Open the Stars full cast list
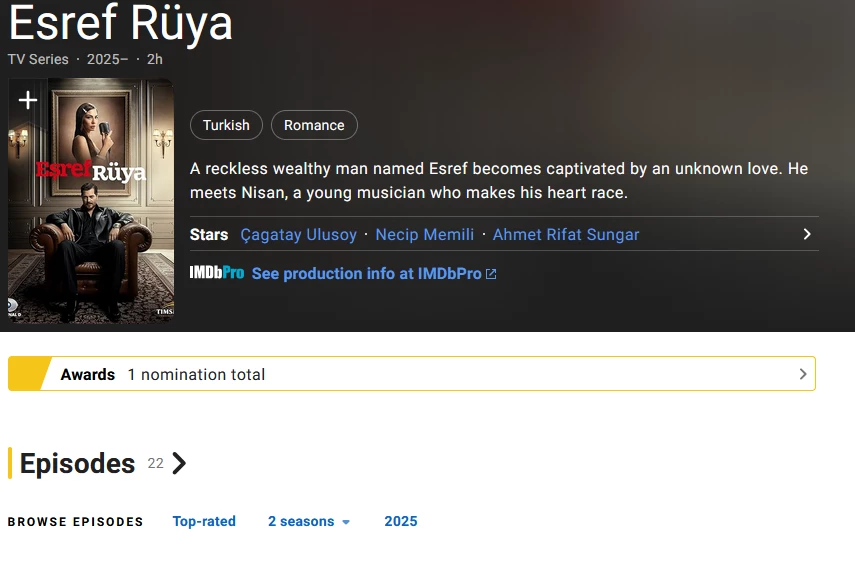The width and height of the screenshot is (855, 580). point(209,234)
